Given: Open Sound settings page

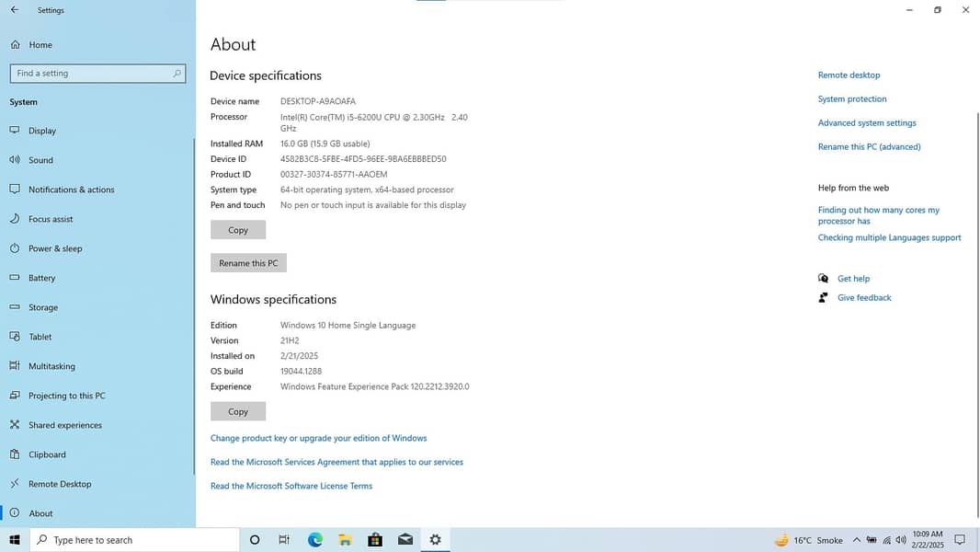Looking at the screenshot, I should pyautogui.click(x=40, y=160).
